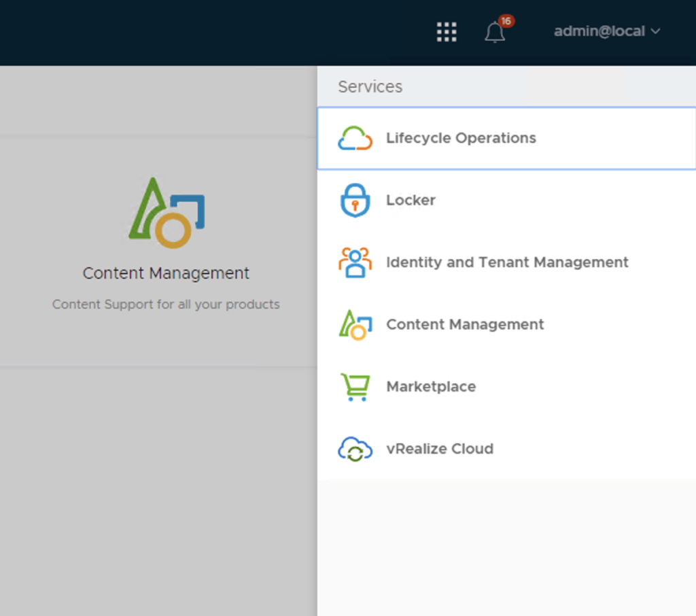
Task: Select the Locker label in Services menu
Action: click(x=411, y=201)
